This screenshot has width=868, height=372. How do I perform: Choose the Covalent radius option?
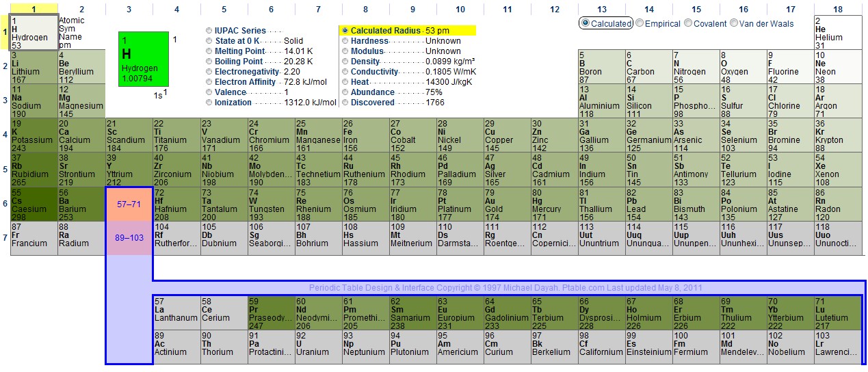pos(687,23)
